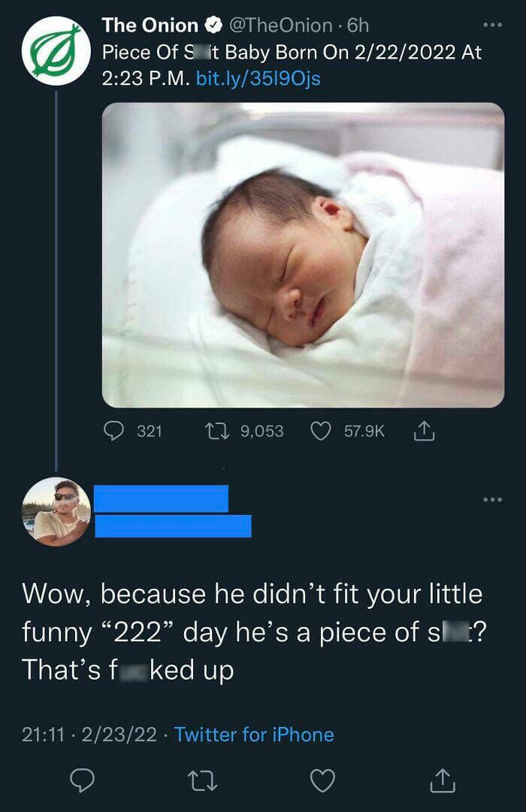Image resolution: width=526 pixels, height=812 pixels.
Task: Open the 6h timestamp on The Onion's tweet
Action: [x=358, y=26]
